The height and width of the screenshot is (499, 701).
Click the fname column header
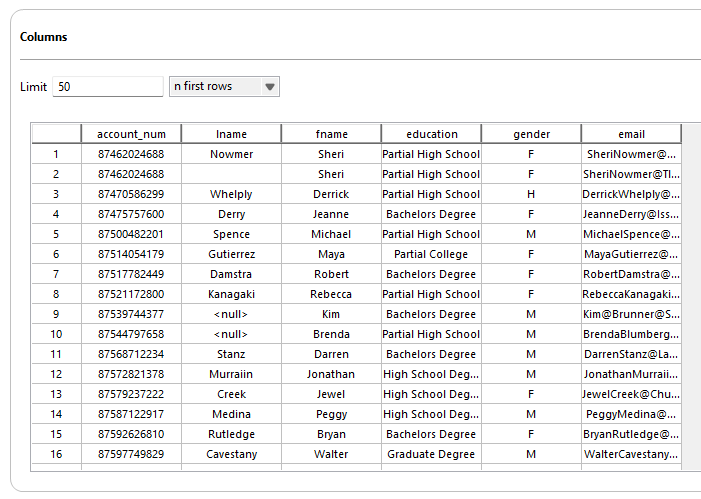[331, 134]
